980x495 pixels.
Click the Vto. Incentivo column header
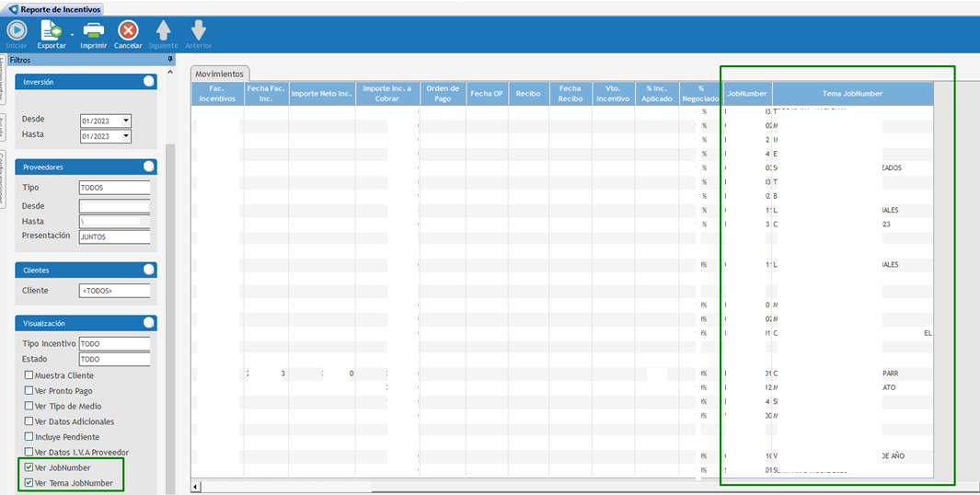[x=613, y=94]
